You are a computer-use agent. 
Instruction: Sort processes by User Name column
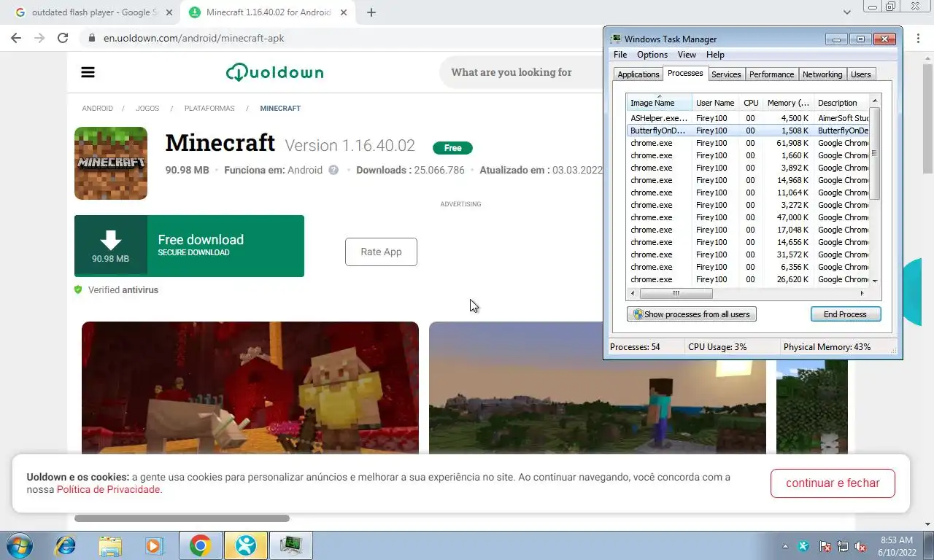[715, 103]
